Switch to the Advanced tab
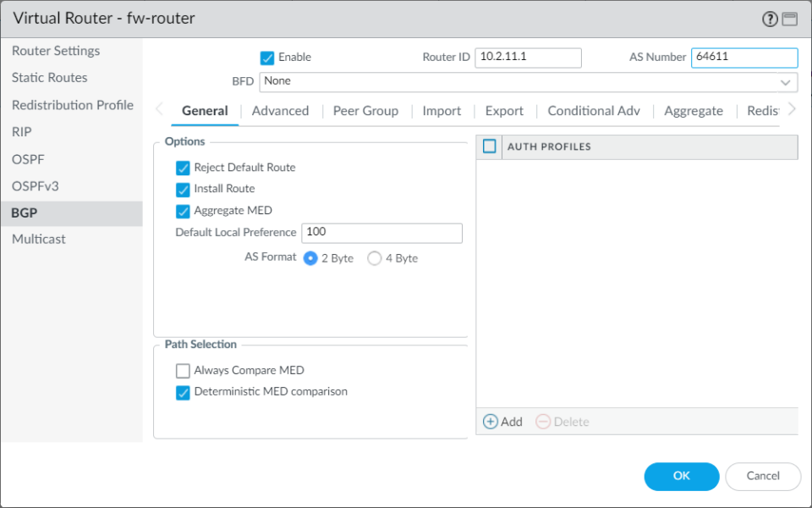812x508 pixels. 280,110
